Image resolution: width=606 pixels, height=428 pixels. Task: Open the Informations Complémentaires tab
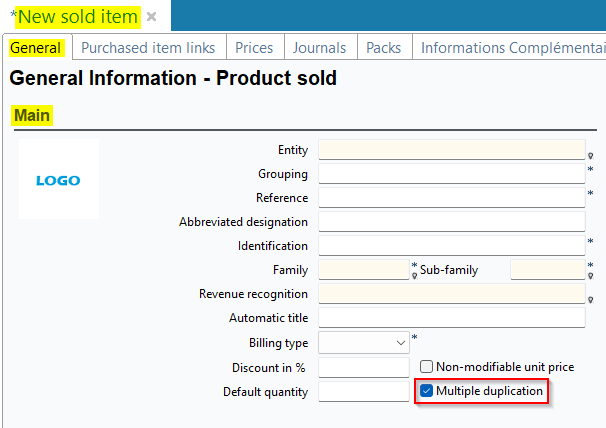coord(510,48)
